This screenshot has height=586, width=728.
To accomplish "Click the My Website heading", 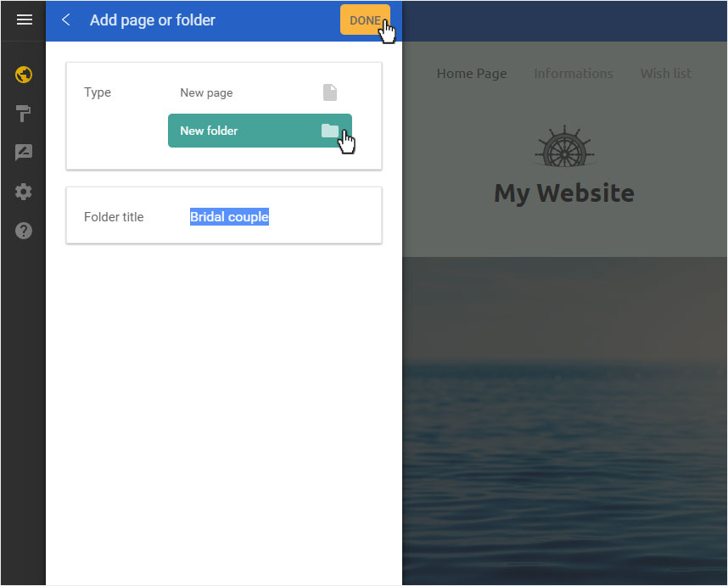I will (x=564, y=193).
